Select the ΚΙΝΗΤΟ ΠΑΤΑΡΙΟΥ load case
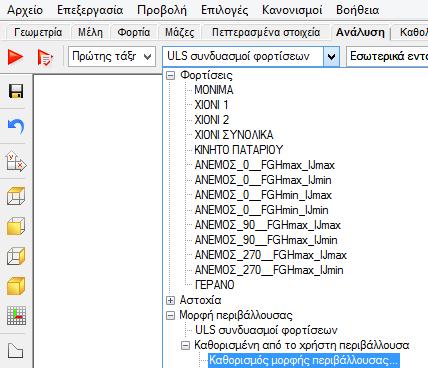Viewport: 428px width, 368px height. point(239,150)
